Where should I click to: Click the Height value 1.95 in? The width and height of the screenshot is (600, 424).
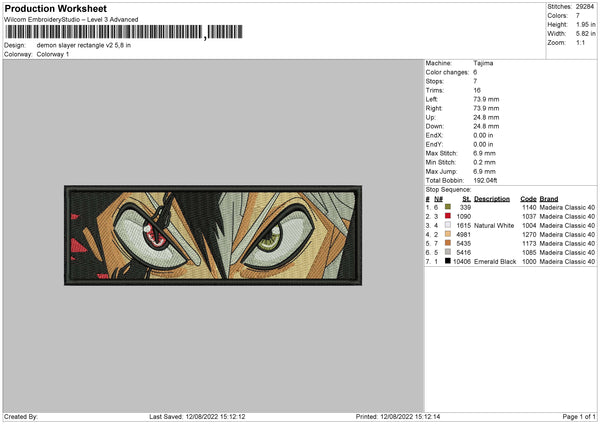point(585,24)
